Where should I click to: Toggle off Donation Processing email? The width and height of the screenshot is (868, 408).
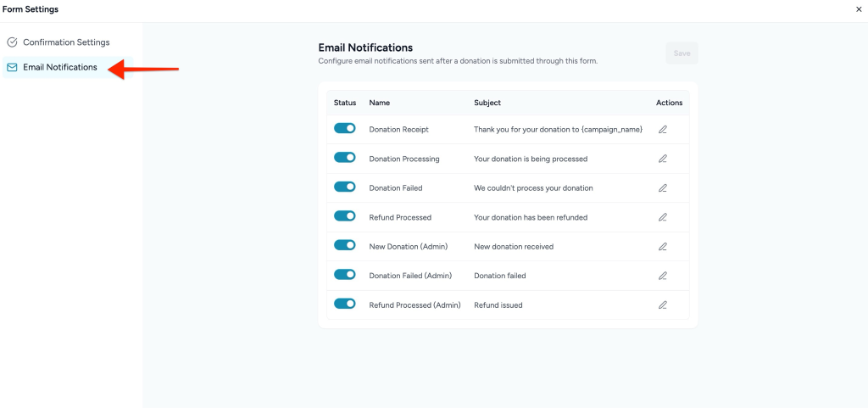(x=344, y=158)
